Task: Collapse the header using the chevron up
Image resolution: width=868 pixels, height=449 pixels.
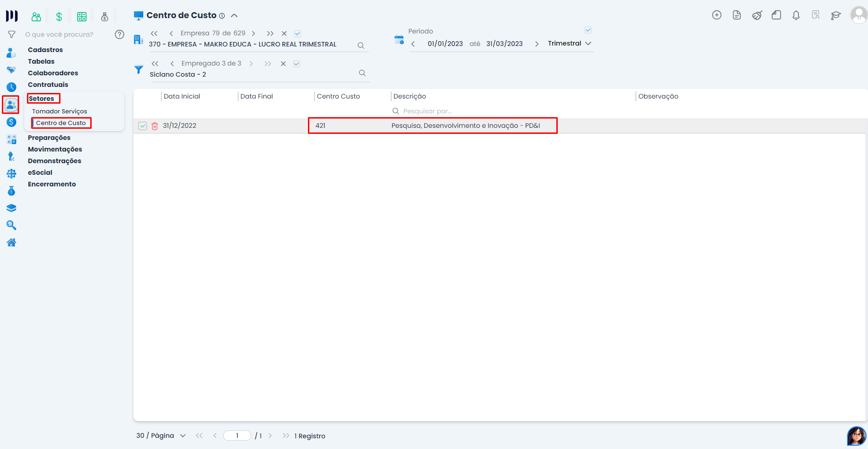Action: coord(234,15)
